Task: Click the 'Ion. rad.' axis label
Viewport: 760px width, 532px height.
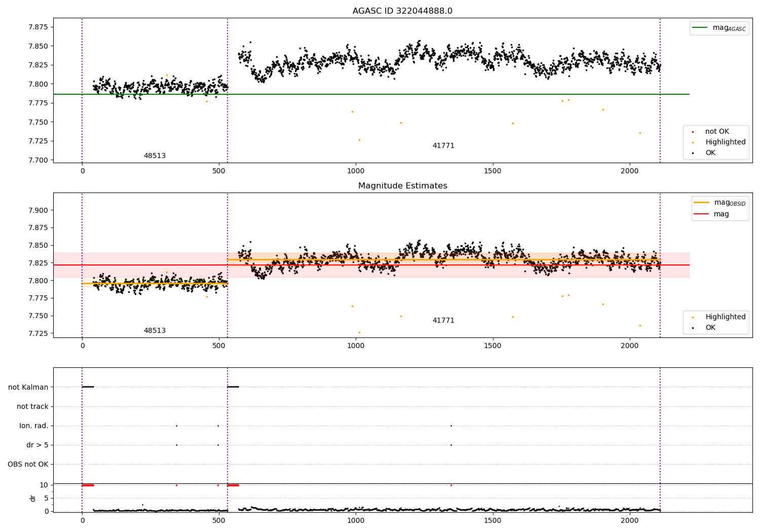Action: (x=34, y=426)
